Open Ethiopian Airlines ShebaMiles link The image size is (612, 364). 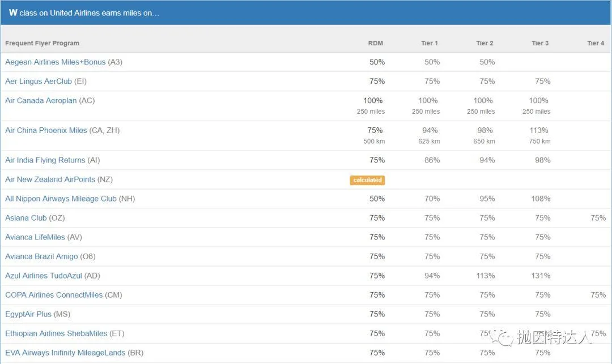(56, 333)
